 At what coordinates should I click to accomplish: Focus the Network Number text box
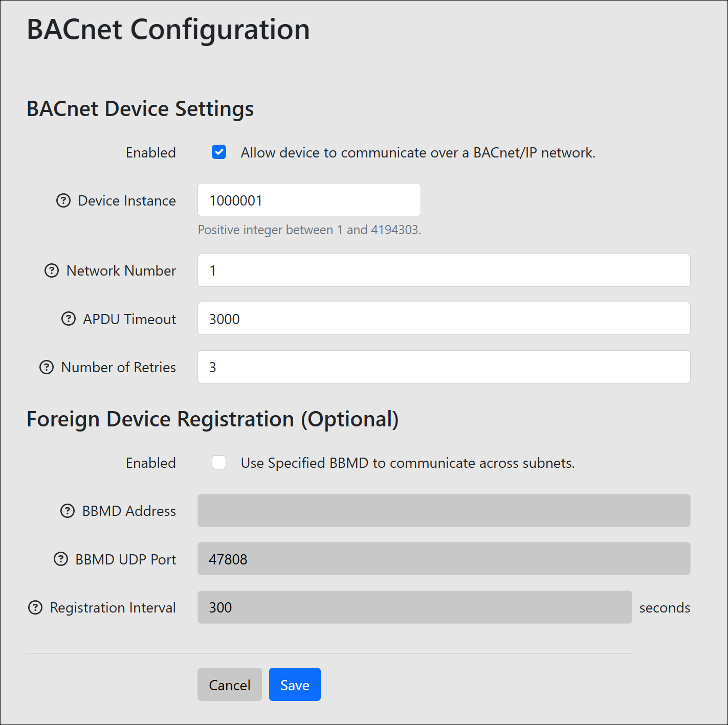(x=444, y=270)
